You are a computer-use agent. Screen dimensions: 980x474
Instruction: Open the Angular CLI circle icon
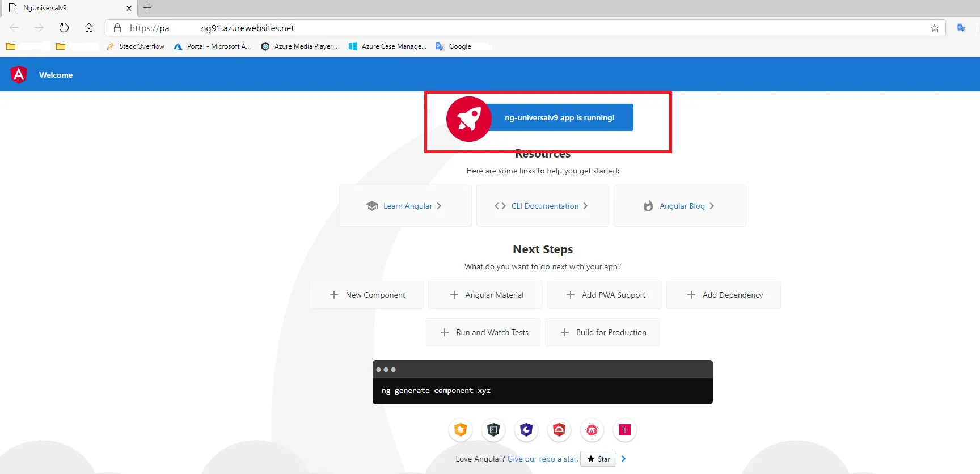click(493, 430)
